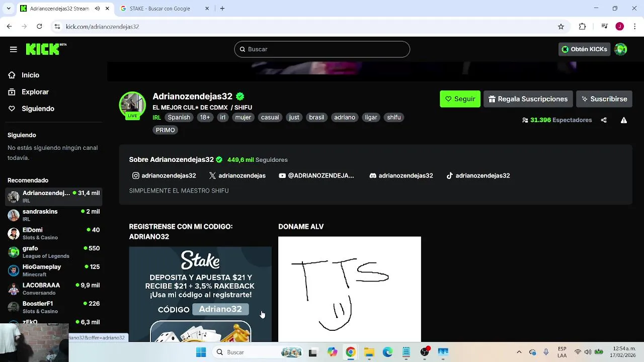Open recommended channel LACOBRAAA
Screen dimensions: 644x362
coord(53,289)
